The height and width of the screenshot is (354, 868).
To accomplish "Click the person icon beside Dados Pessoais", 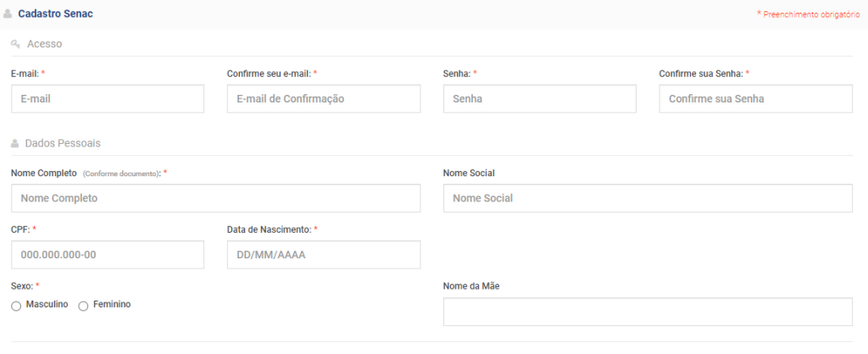I will point(15,143).
